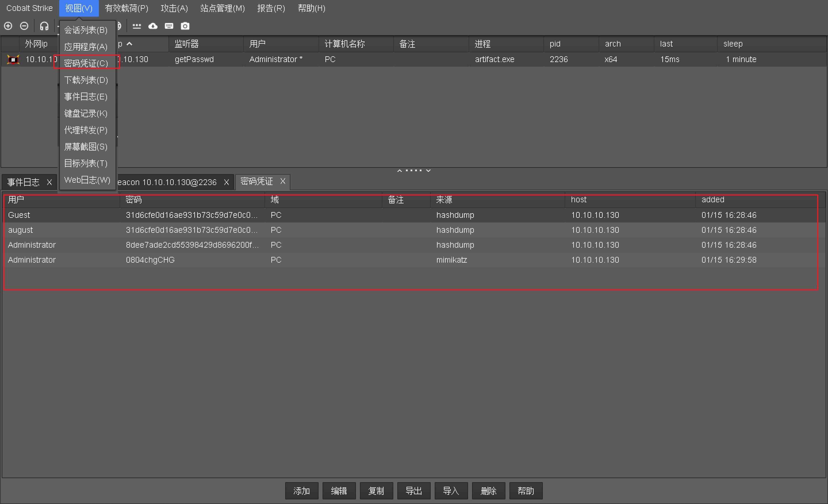Open the 攻击(A) menu
Viewport: 828px width, 504px height.
point(174,8)
